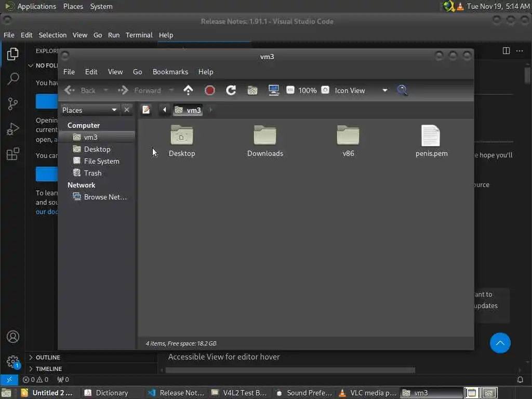Close the Places side pane
The height and width of the screenshot is (399, 532).
127,110
